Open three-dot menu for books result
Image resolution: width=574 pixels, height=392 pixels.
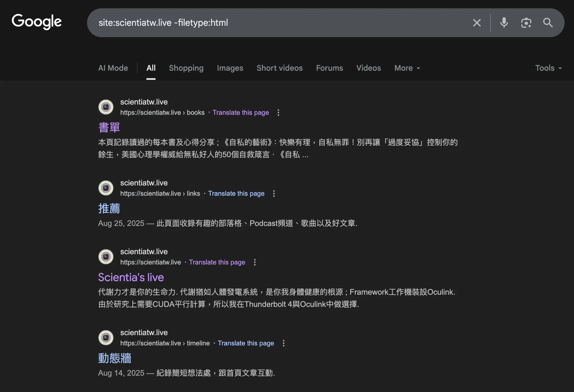[278, 113]
